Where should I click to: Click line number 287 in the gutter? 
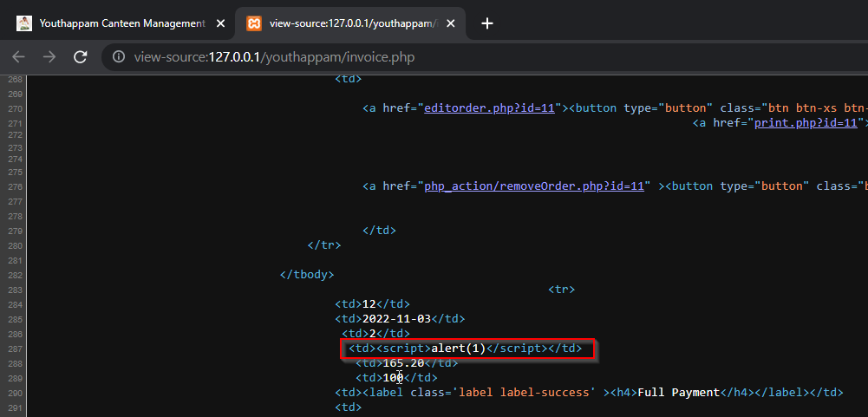(x=15, y=349)
